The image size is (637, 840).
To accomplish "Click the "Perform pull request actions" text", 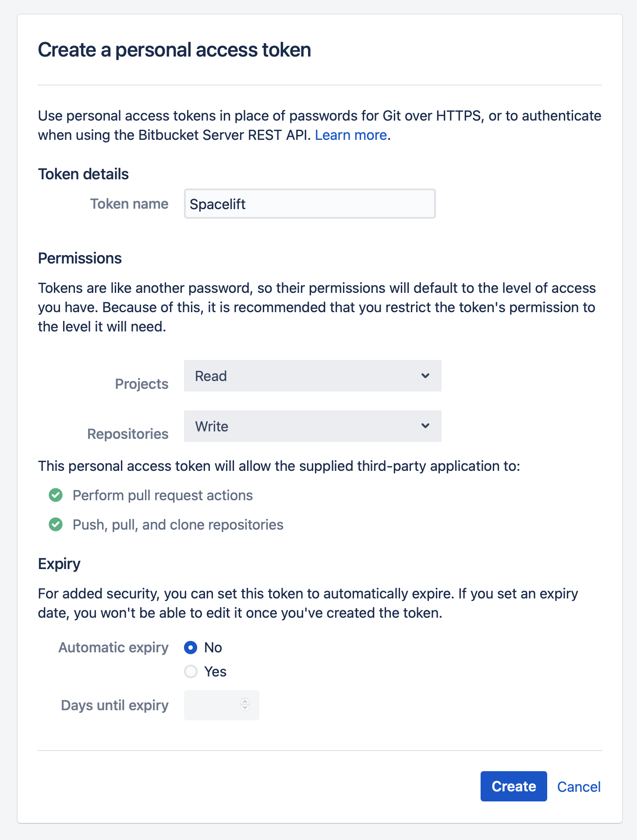I will (163, 495).
